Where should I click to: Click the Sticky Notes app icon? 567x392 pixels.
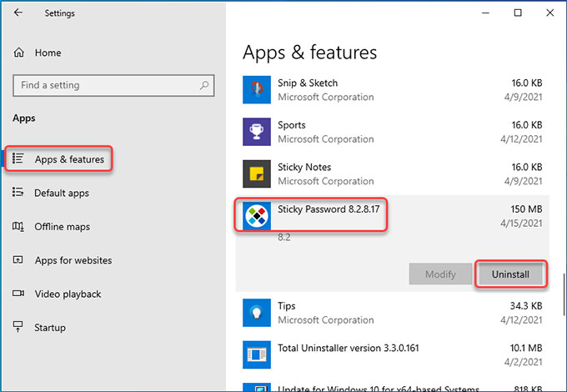257,173
